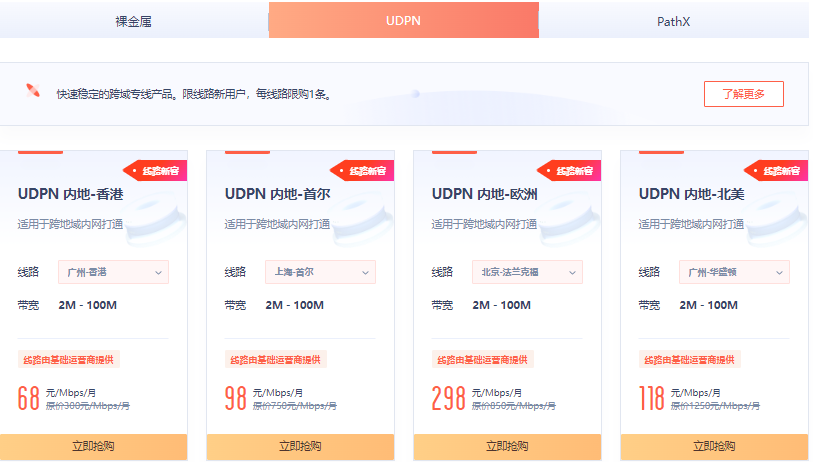The height and width of the screenshot is (462, 813).
Task: Open the 上海-首尔 line dropdown
Action: (320, 272)
